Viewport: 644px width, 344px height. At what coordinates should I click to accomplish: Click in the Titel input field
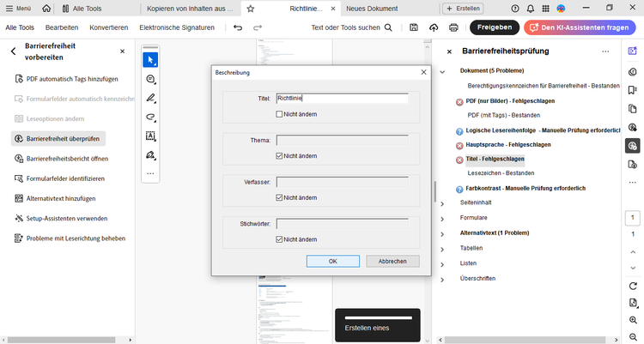pyautogui.click(x=342, y=98)
